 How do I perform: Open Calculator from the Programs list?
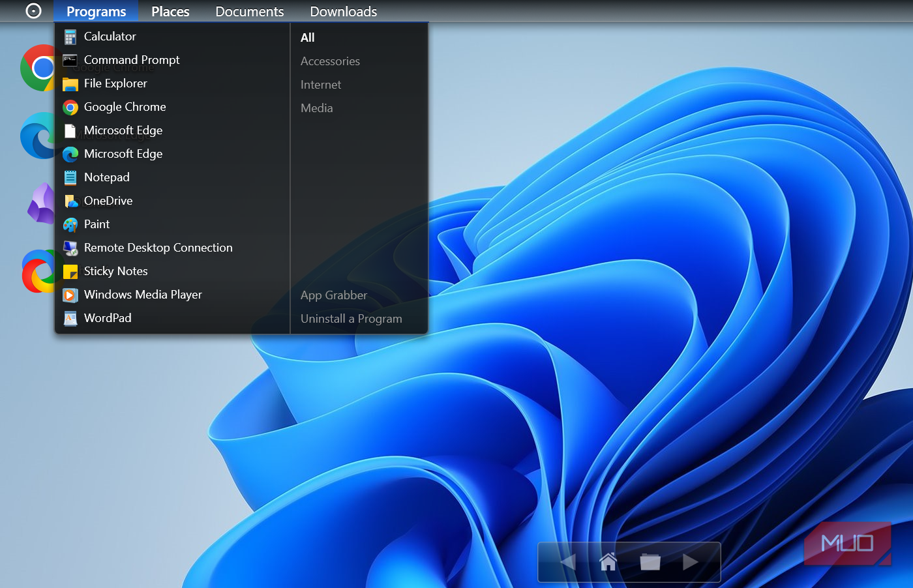click(110, 37)
